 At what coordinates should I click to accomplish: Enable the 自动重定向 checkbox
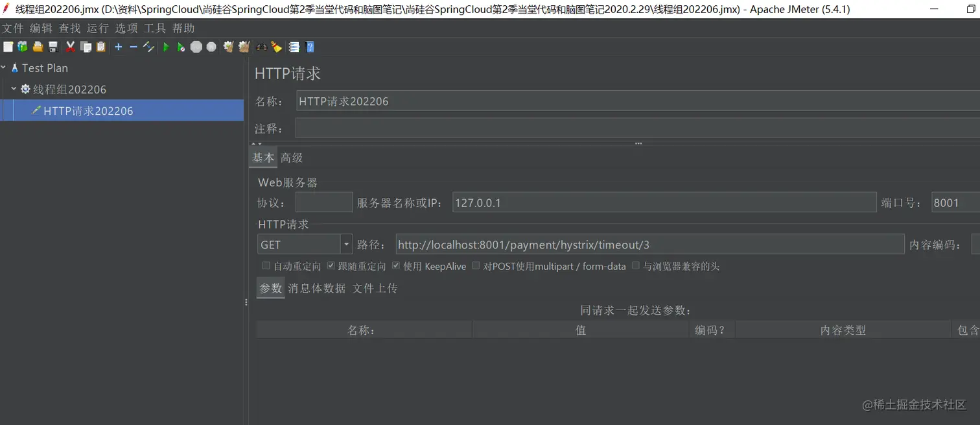tap(266, 266)
